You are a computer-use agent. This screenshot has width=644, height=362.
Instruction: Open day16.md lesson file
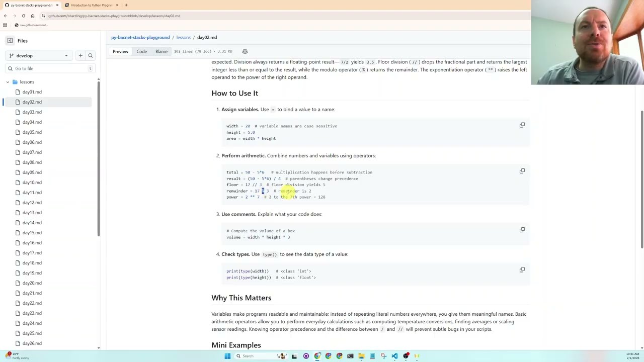click(x=32, y=243)
